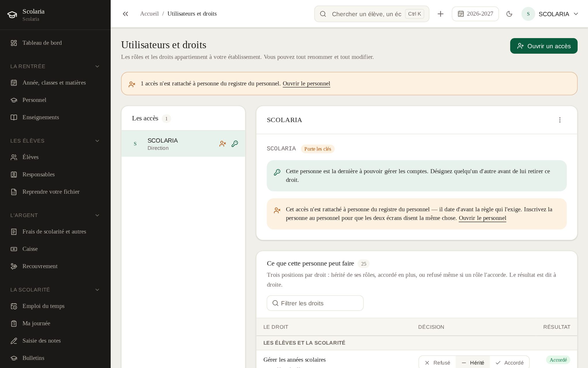Viewport: 588px width, 368px height.
Task: Collapse the L'ARGENT sidebar section
Action: (x=55, y=215)
